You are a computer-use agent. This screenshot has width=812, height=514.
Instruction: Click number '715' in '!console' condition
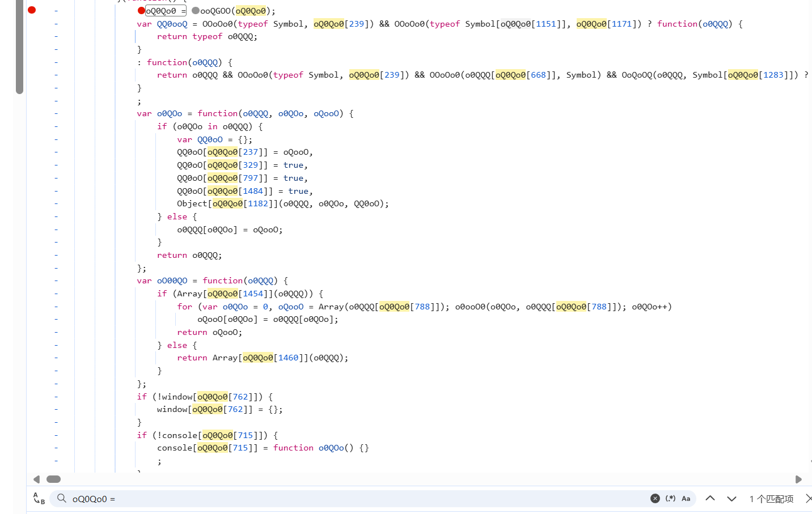point(246,435)
